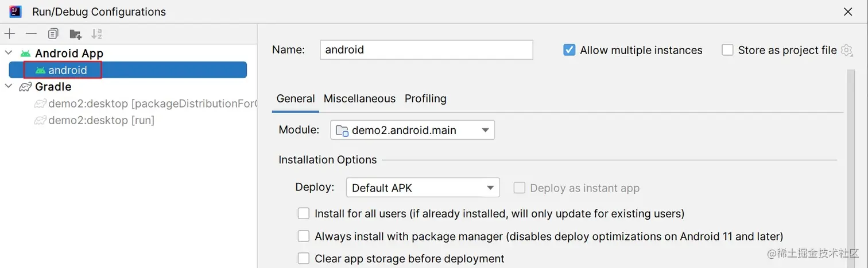Click the Create New Folder icon
Viewport: 868px width, 268px height.
75,34
